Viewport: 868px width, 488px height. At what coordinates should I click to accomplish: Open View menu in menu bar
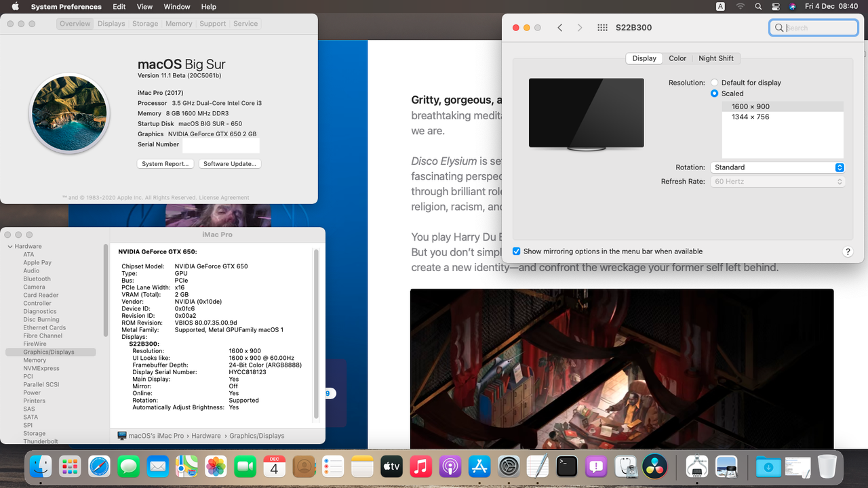(144, 6)
